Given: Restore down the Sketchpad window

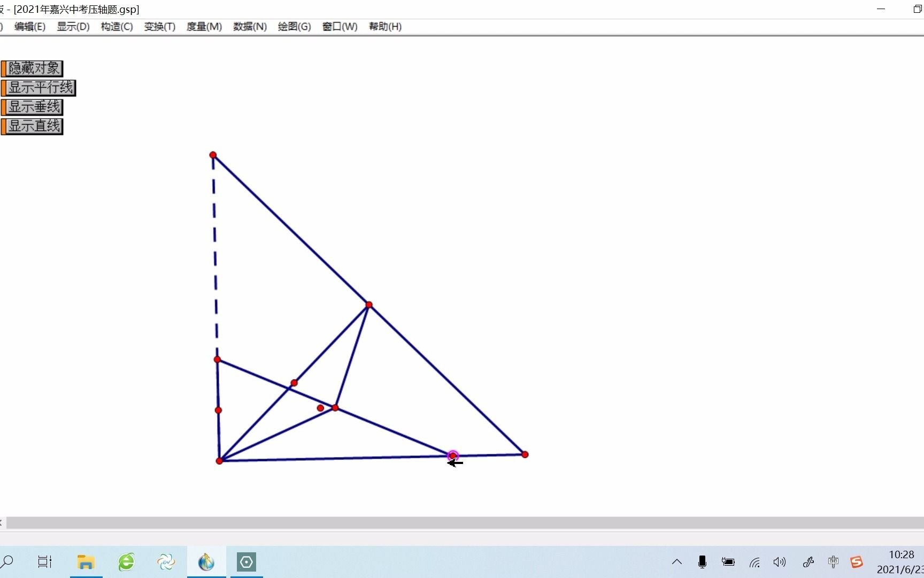Looking at the screenshot, I should pos(918,9).
